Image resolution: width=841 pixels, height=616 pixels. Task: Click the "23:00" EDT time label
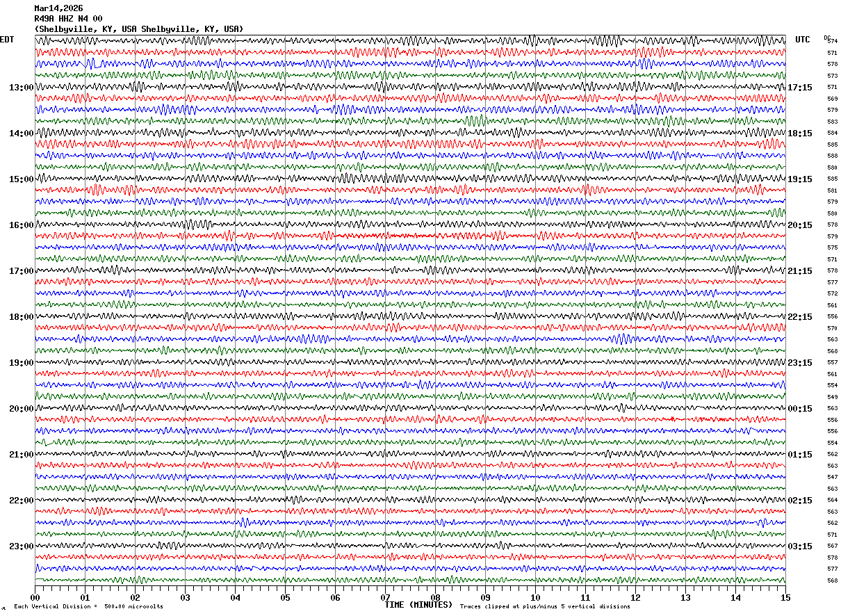tap(21, 546)
